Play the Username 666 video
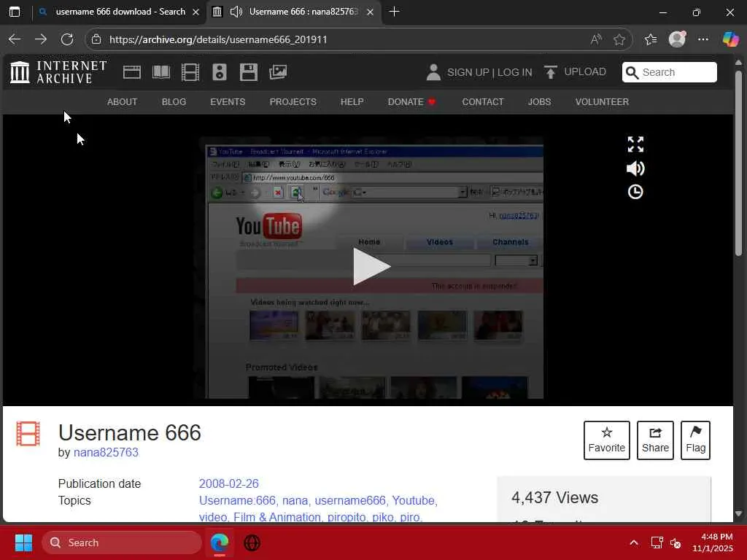Screen dimensions: 747x560 tap(371, 267)
